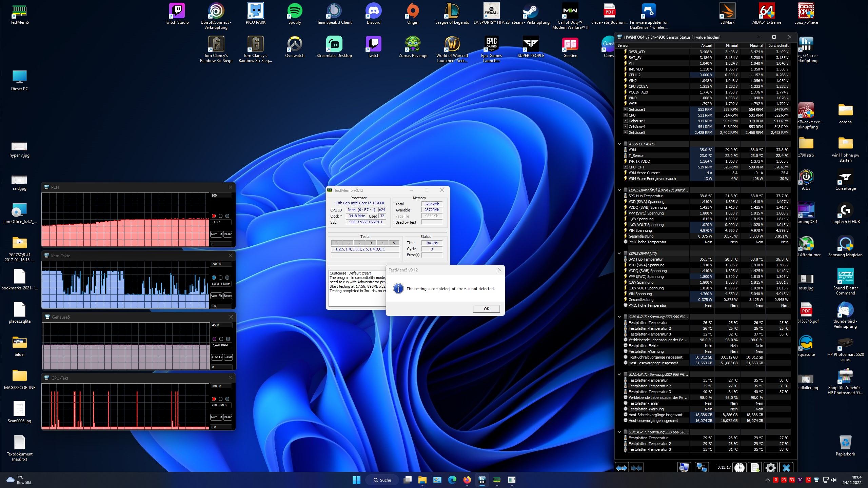
Task: Click the 5900.0 maximum field in Kern-Takte graph
Action: coord(221,264)
